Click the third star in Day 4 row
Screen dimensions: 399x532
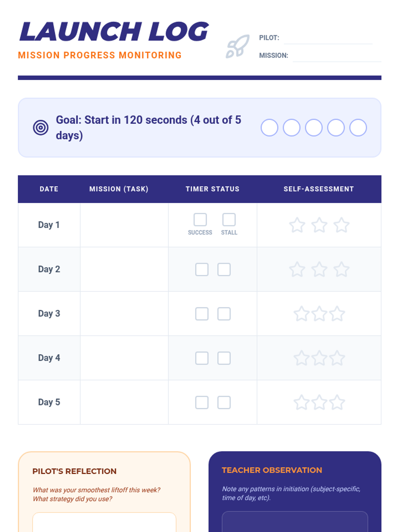(x=337, y=358)
